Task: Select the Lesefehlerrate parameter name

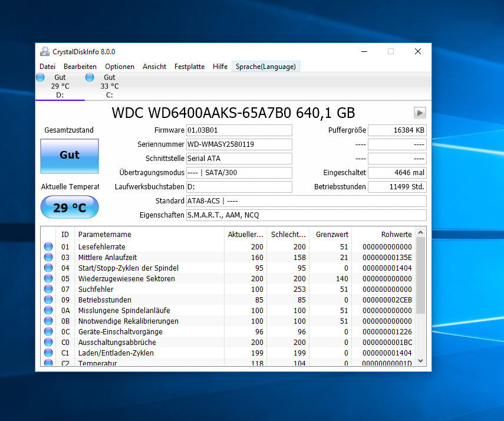Action: 102,246
